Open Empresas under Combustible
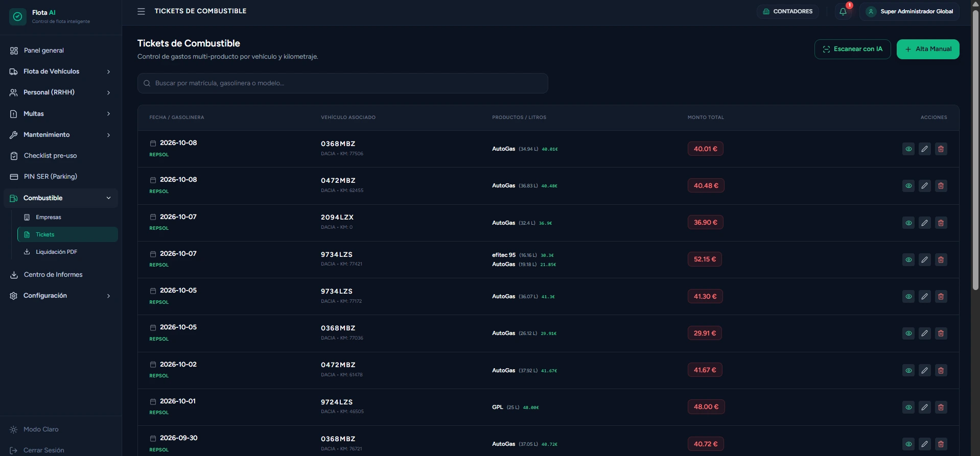 [x=67, y=218]
